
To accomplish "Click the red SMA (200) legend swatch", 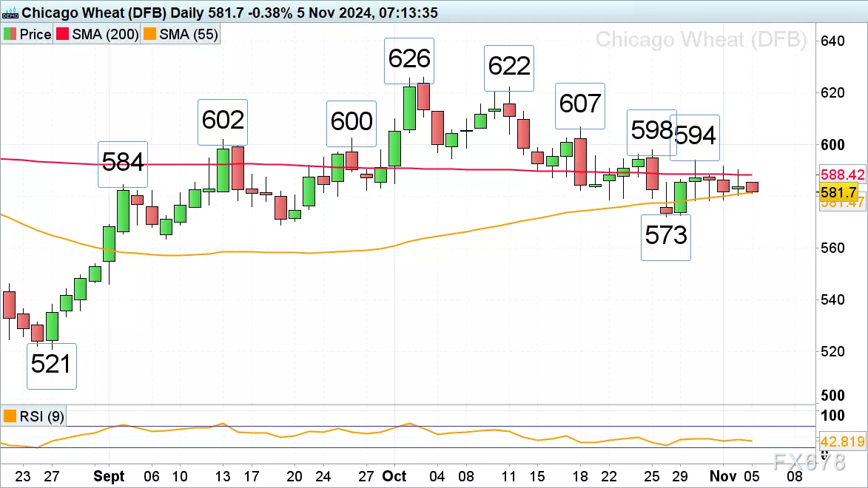I will [x=63, y=34].
